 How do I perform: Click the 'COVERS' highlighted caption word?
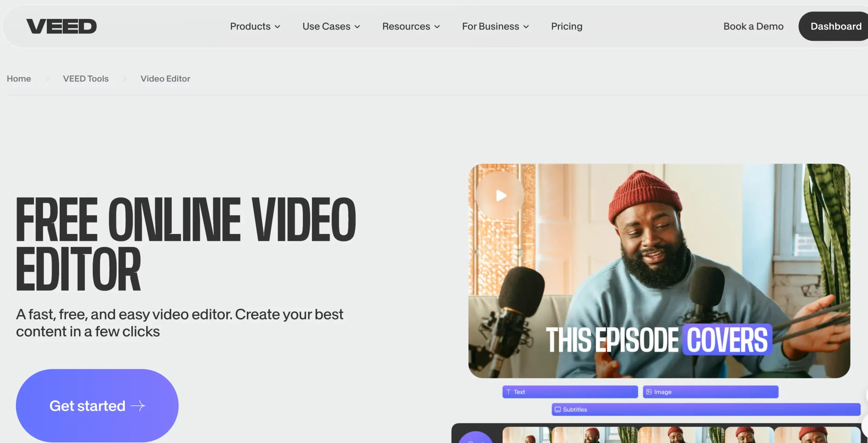click(727, 340)
